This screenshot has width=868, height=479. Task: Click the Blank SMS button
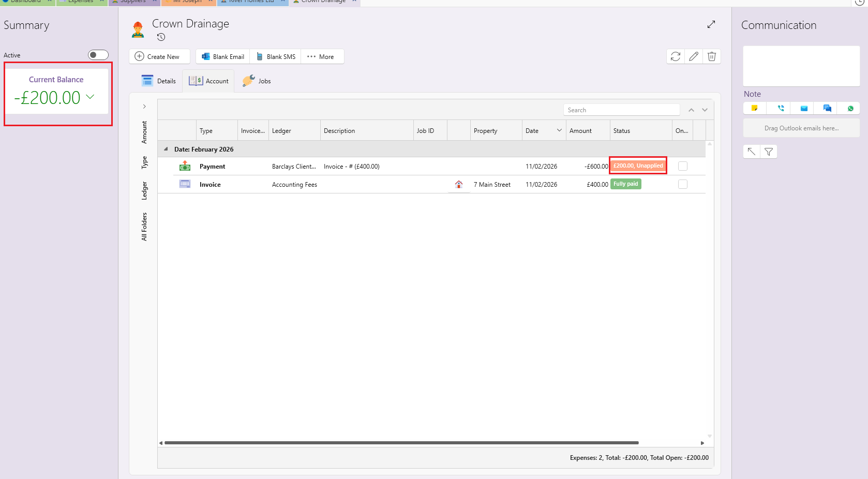[276, 56]
